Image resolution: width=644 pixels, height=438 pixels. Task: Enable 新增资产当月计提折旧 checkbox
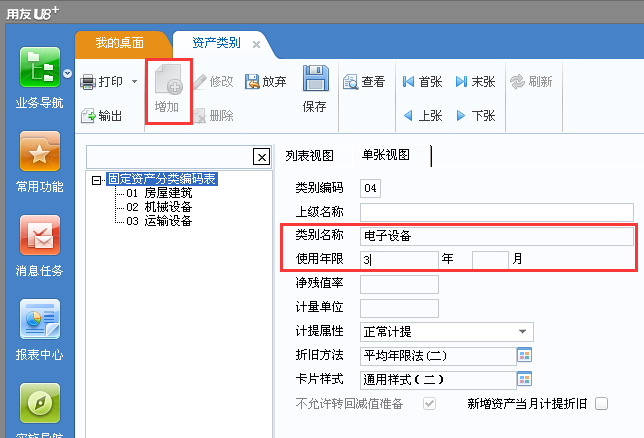tap(601, 404)
